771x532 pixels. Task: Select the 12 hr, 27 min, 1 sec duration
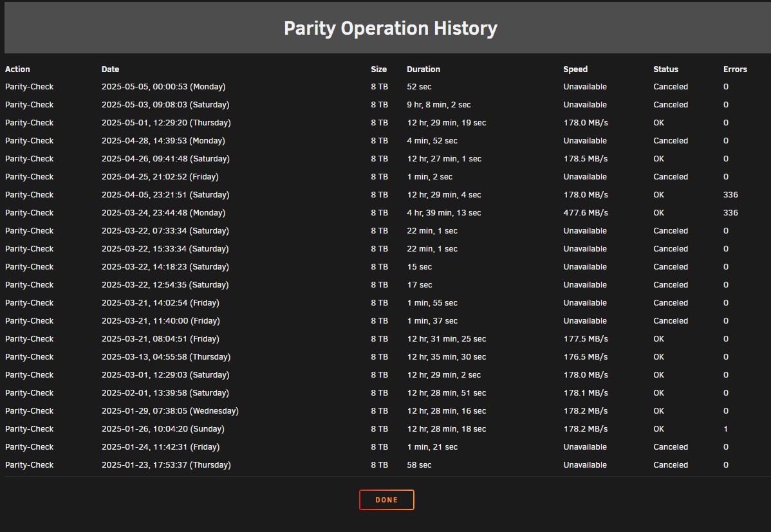(x=444, y=159)
